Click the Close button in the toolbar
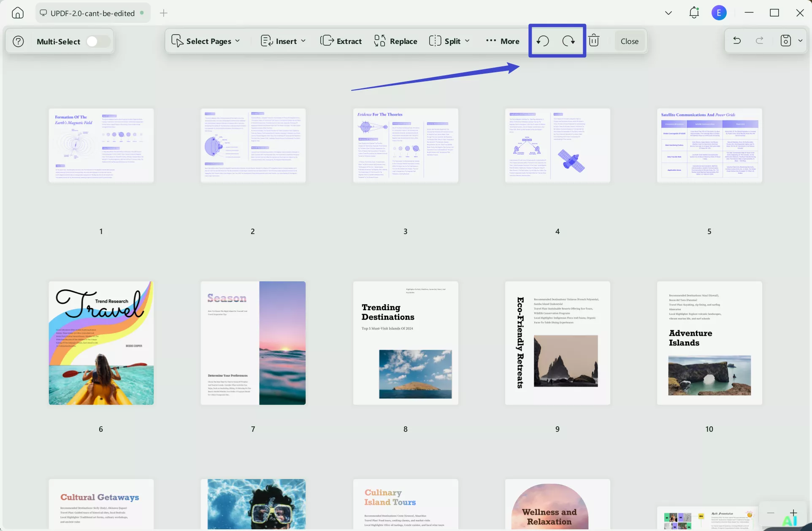The height and width of the screenshot is (531, 812). [629, 41]
